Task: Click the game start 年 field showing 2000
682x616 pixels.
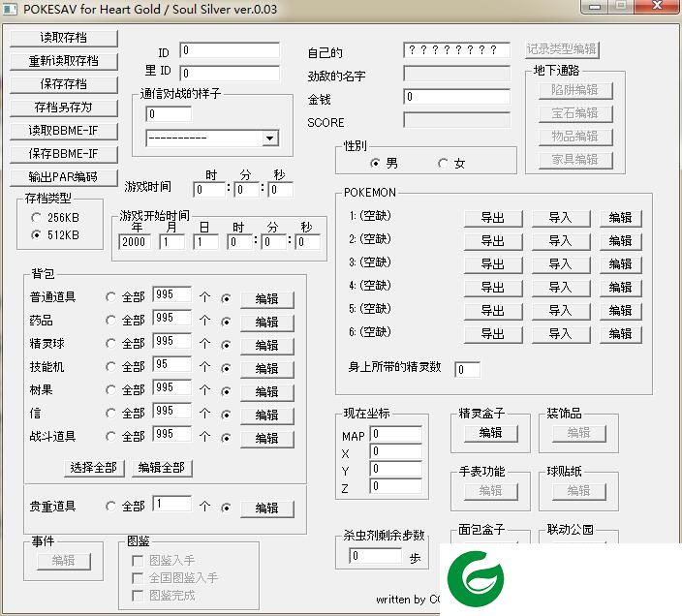Action: [x=135, y=242]
